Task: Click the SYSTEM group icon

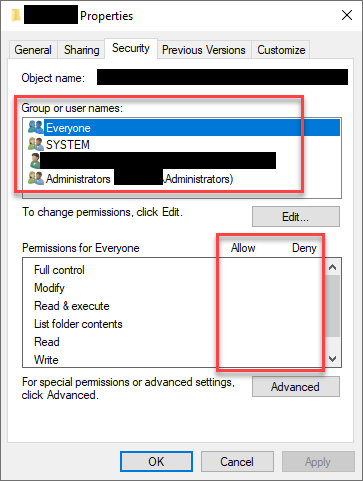Action: point(36,144)
